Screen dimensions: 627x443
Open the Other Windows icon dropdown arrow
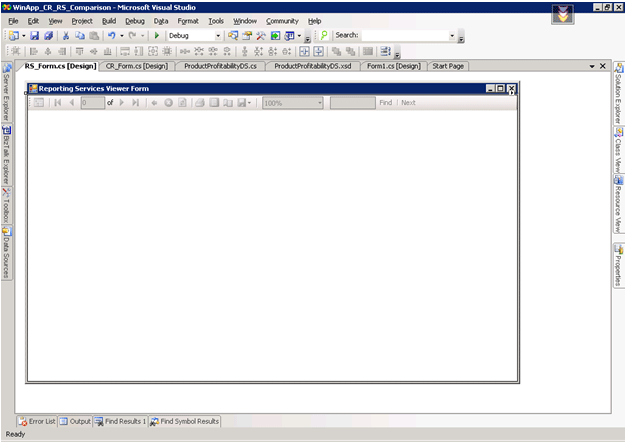pos(299,36)
